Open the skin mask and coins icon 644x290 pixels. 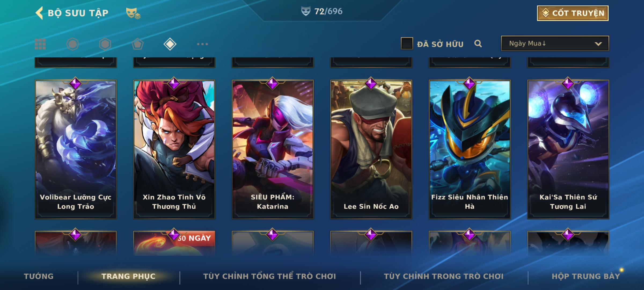coord(133,13)
